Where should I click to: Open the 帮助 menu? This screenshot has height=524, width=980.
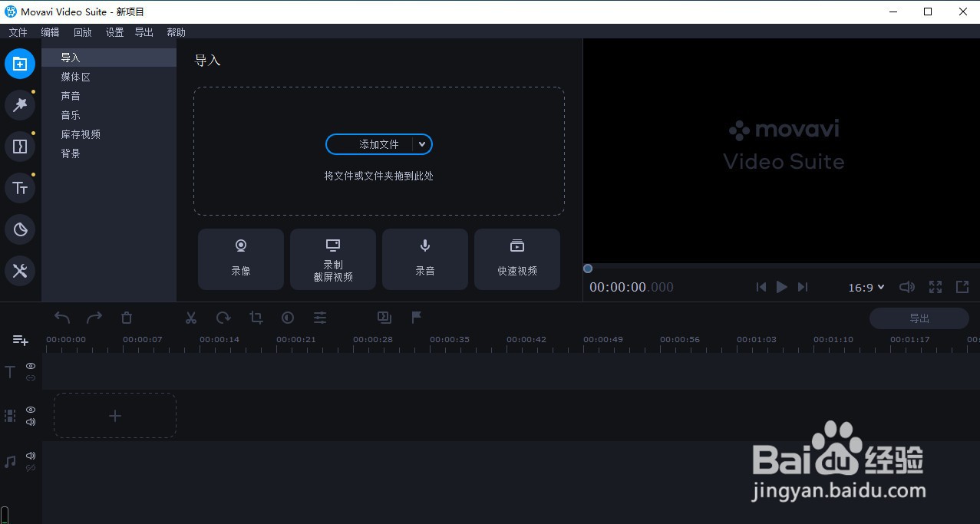(x=176, y=32)
